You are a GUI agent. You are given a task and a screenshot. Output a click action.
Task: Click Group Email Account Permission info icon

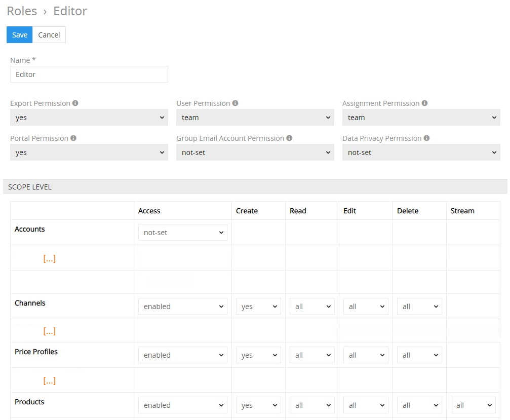click(289, 138)
